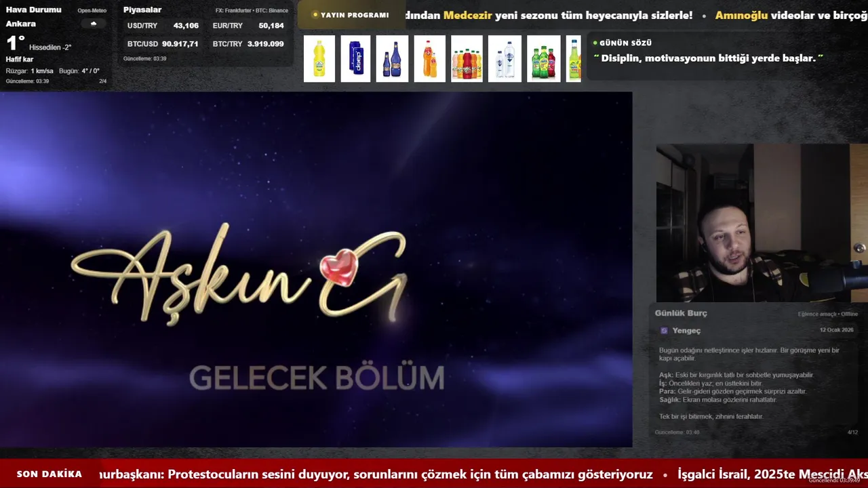The image size is (868, 488).
Task: Click the 12 Ocak 2026 date
Action: click(836, 330)
